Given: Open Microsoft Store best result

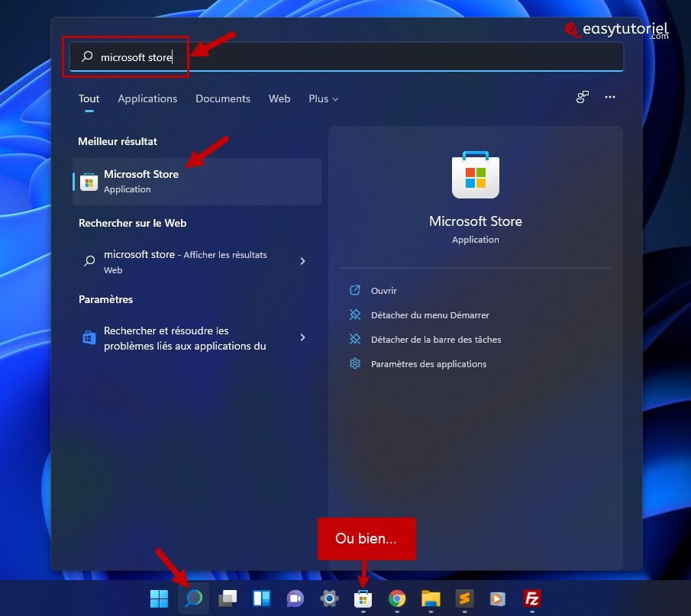Looking at the screenshot, I should coord(197,182).
